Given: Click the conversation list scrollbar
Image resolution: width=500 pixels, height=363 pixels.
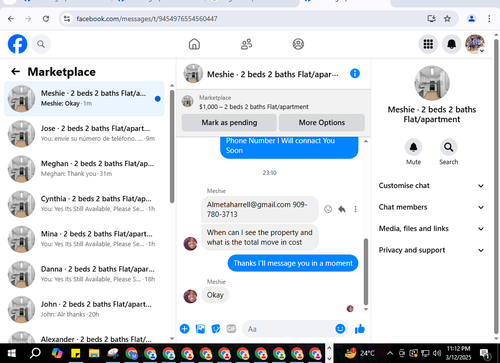Looking at the screenshot, I should click(172, 147).
